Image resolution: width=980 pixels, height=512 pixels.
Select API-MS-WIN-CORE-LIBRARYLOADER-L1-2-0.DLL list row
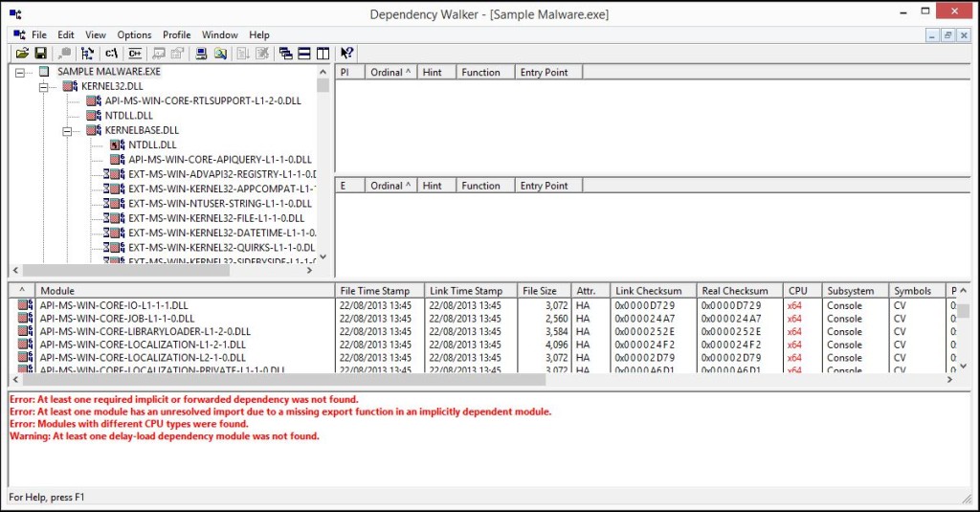(x=145, y=331)
